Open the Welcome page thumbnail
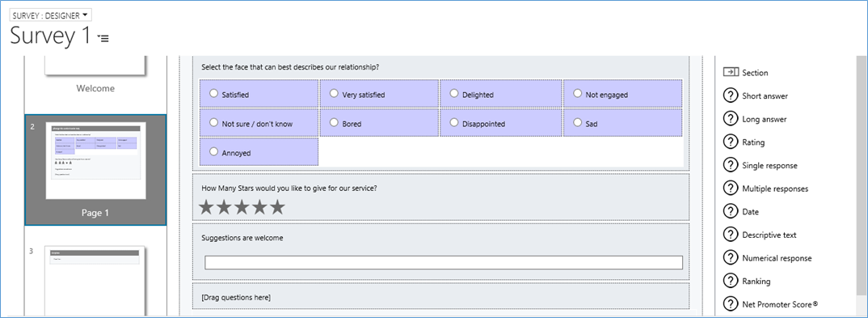The image size is (868, 318). pos(95,66)
